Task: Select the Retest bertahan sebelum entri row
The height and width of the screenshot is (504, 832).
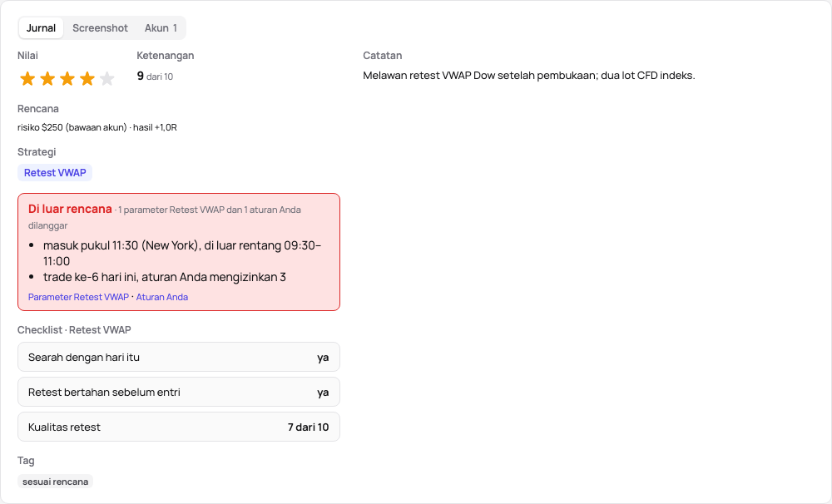Action: 179,392
